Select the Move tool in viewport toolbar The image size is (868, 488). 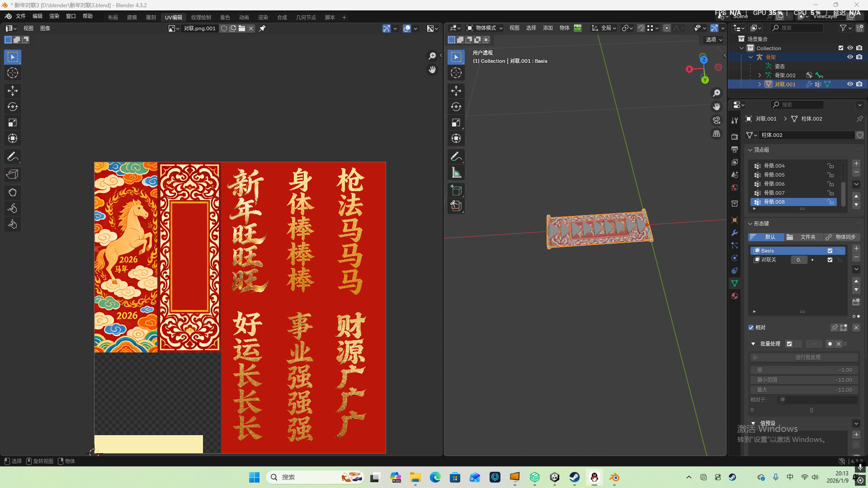pos(456,91)
